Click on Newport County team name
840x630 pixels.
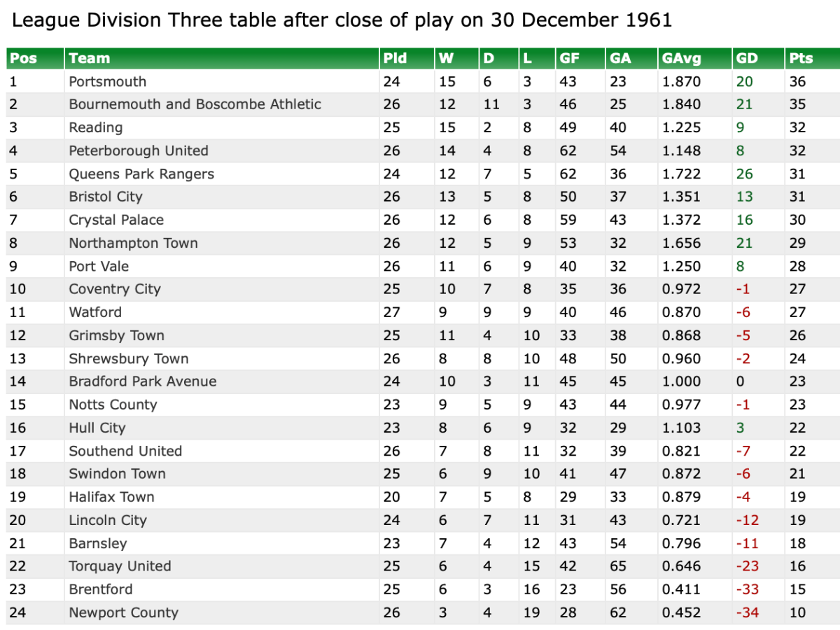[123, 613]
